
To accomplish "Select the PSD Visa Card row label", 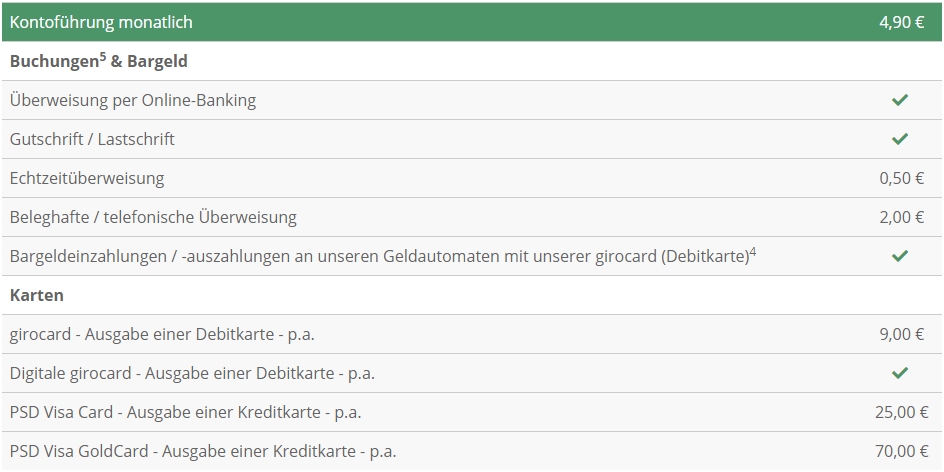I will pyautogui.click(x=185, y=412).
